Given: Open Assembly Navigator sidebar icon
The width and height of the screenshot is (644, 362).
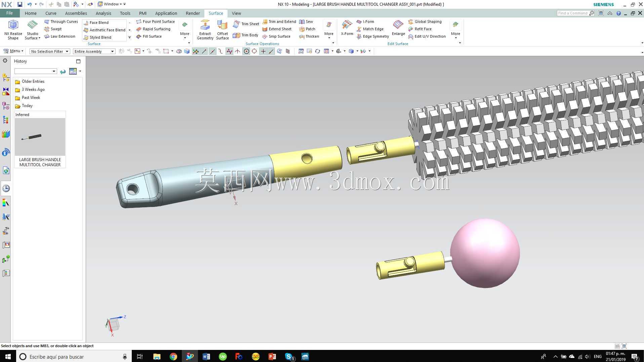Looking at the screenshot, I should tap(6, 77).
